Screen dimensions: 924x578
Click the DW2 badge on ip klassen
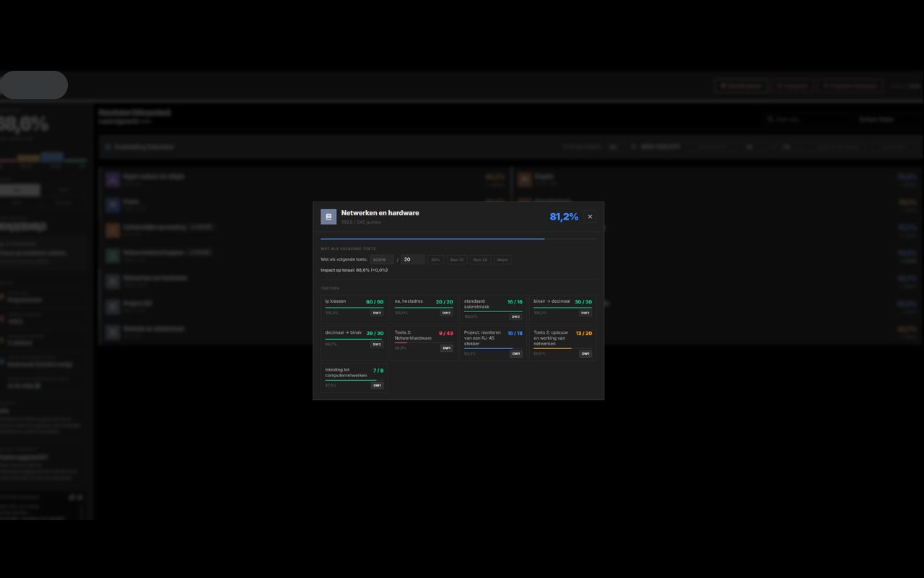point(377,313)
